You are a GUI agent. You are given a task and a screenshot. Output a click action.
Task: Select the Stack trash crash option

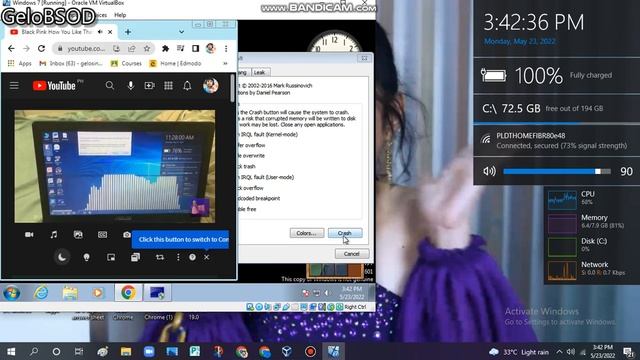click(x=247, y=167)
